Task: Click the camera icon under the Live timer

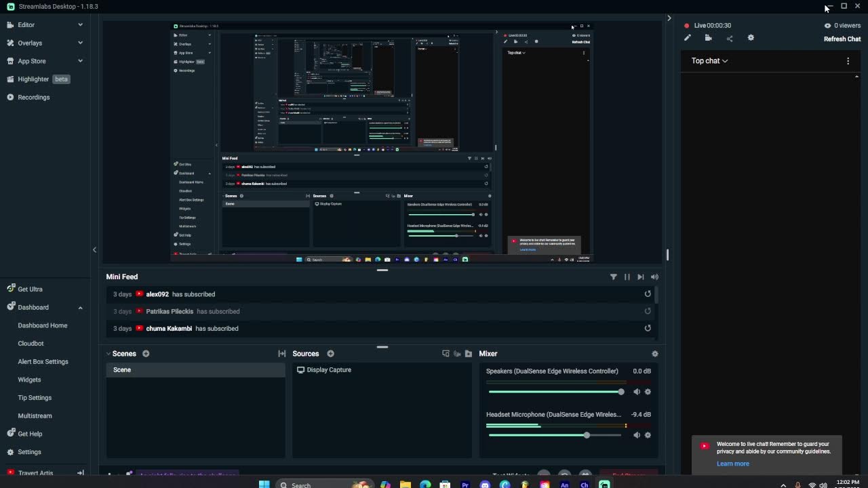Action: point(708,38)
